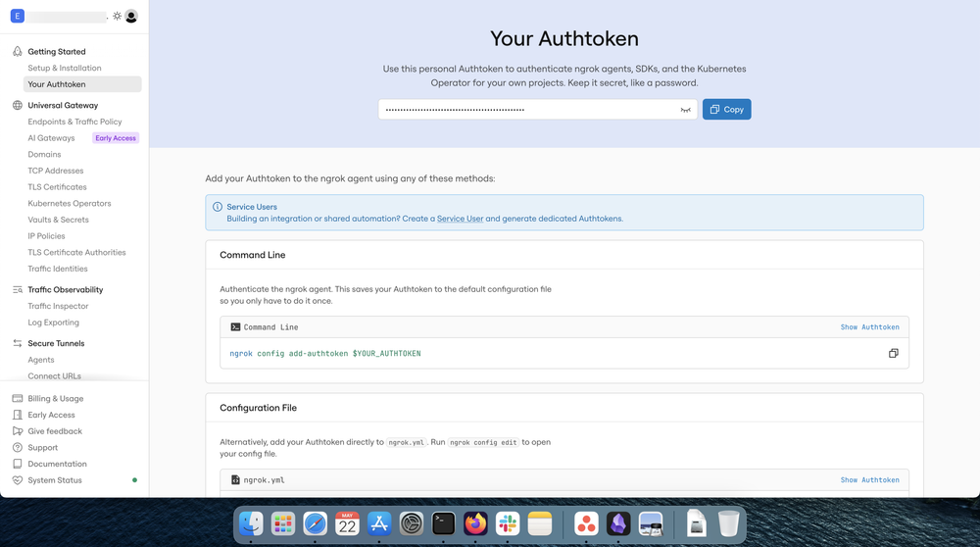Click the green system status dot

click(134, 480)
